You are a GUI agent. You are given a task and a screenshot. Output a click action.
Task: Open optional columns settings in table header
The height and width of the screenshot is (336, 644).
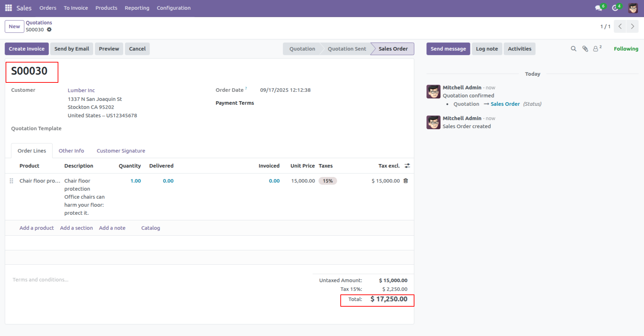[407, 166]
